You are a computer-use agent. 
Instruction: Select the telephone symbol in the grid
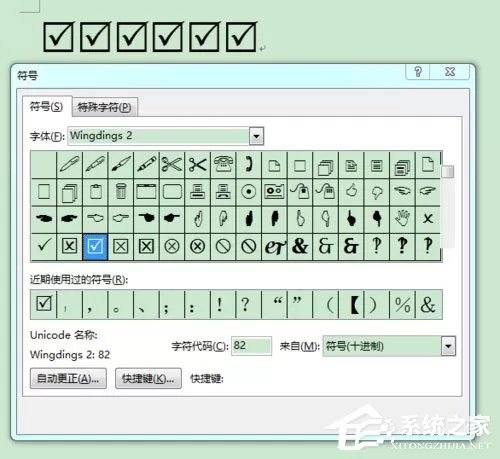[x=223, y=164]
